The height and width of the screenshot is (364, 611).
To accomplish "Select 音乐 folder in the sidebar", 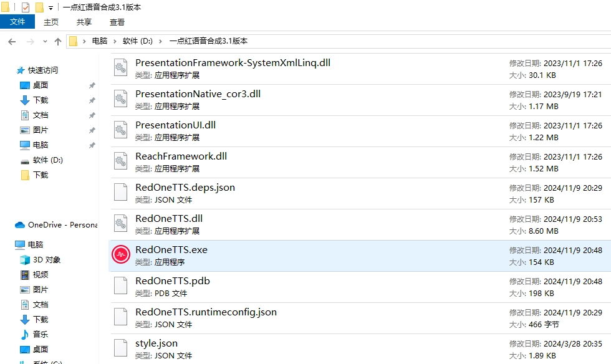I will point(40,335).
